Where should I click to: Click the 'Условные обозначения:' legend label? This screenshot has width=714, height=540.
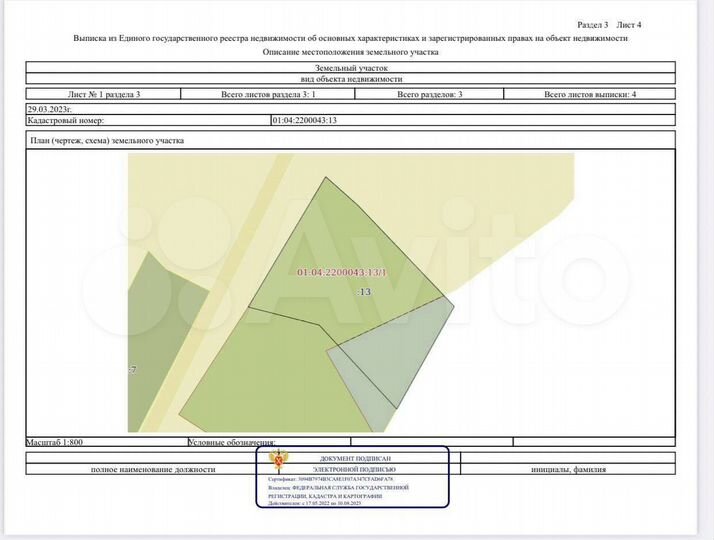tap(231, 441)
